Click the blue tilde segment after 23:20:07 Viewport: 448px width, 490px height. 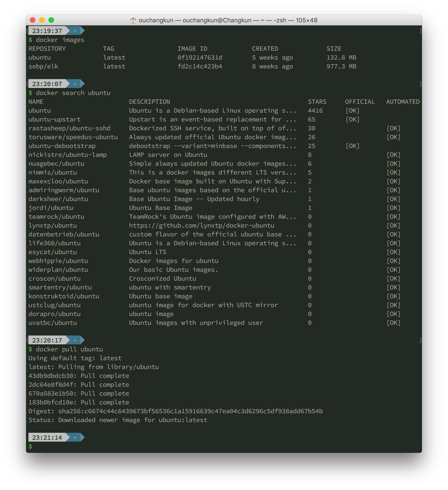coord(75,84)
